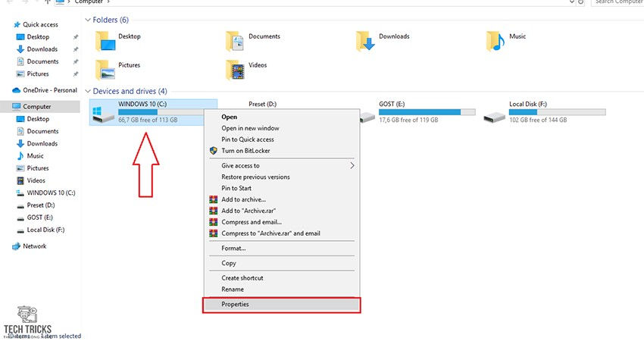644x341 pixels.
Task: Open the OneDrive cloud icon
Action: point(17,90)
